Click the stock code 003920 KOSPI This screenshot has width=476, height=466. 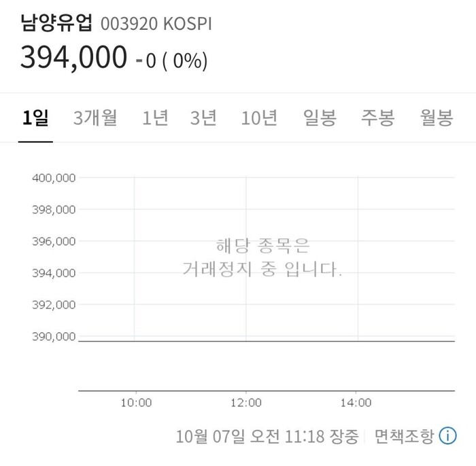[156, 24]
